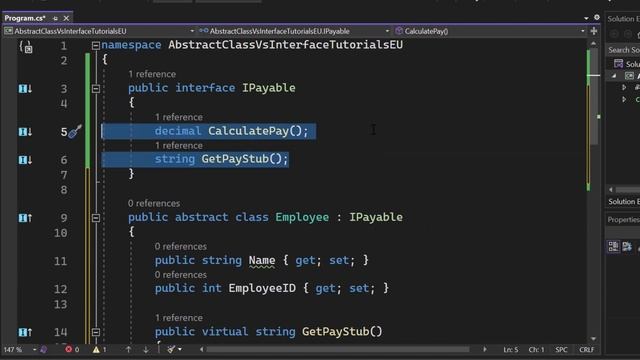The width and height of the screenshot is (640, 360).
Task: Click the braces margin icon on line 1
Action: click(26, 47)
